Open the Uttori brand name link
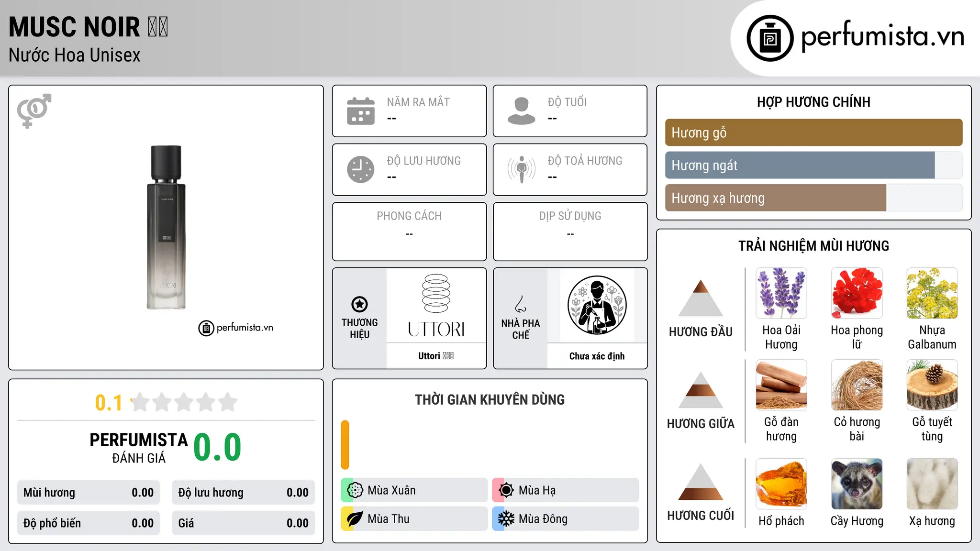 (436, 356)
